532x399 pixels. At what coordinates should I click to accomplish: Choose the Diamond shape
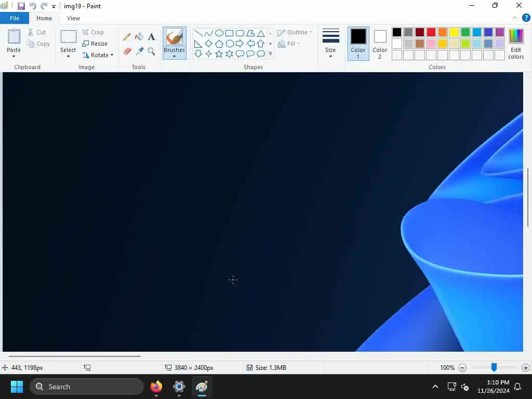(x=209, y=44)
